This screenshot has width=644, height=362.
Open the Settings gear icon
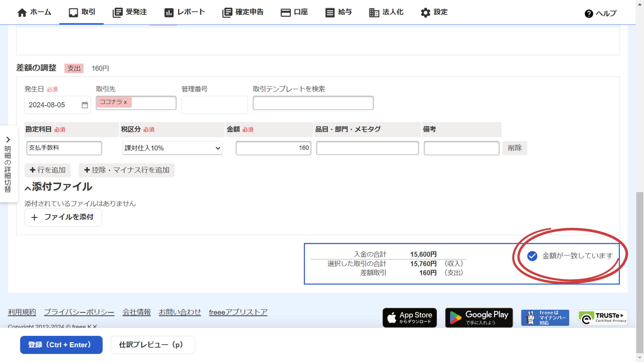(x=425, y=13)
